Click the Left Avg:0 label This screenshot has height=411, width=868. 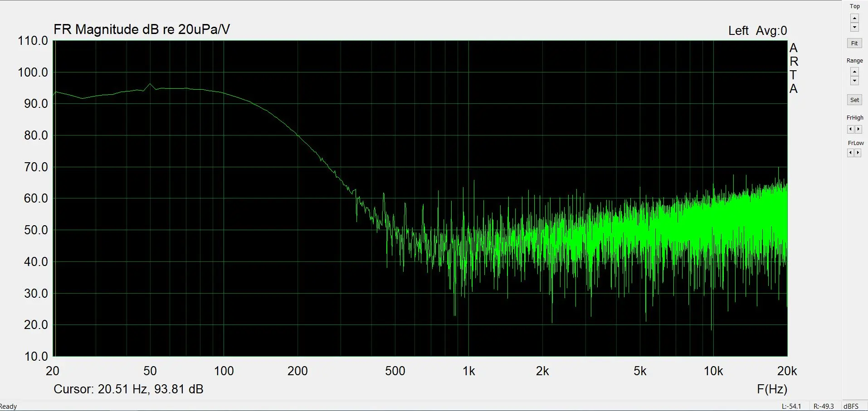pos(757,31)
